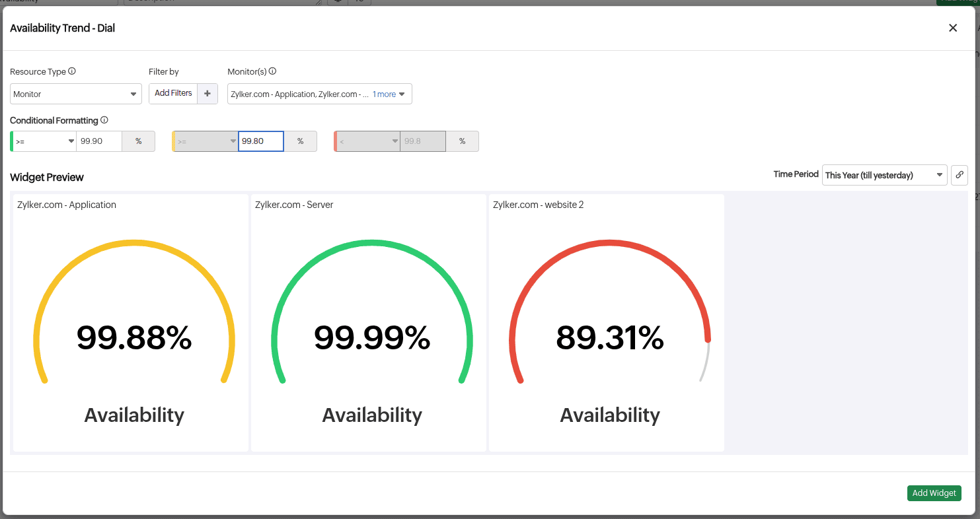Click the 1 more link in Monitor(s)
This screenshot has height=519, width=980.
tap(384, 94)
